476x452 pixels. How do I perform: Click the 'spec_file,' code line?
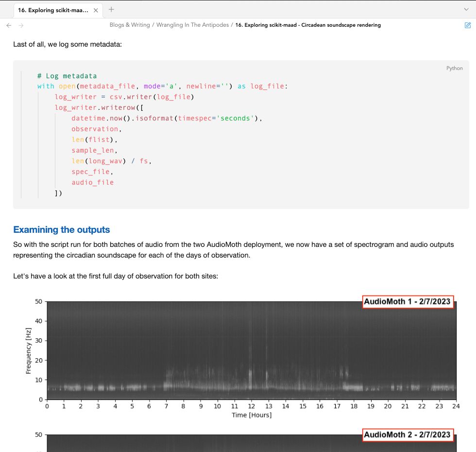click(92, 172)
